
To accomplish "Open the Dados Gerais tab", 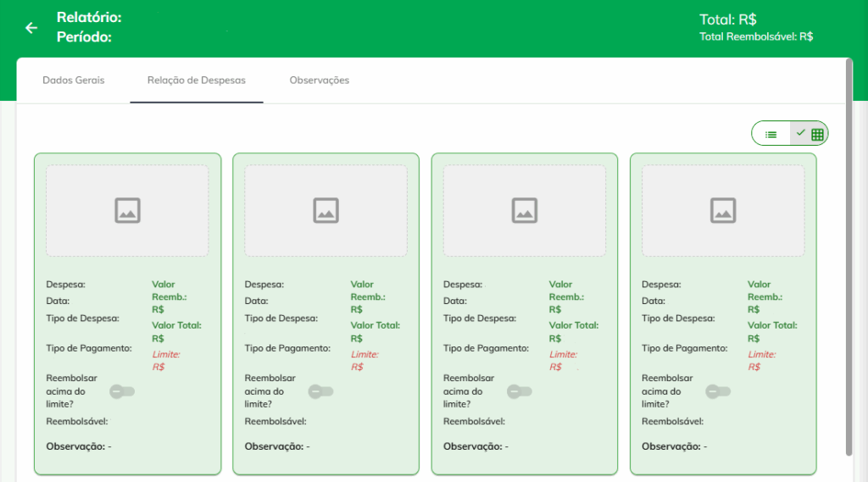I will [74, 80].
